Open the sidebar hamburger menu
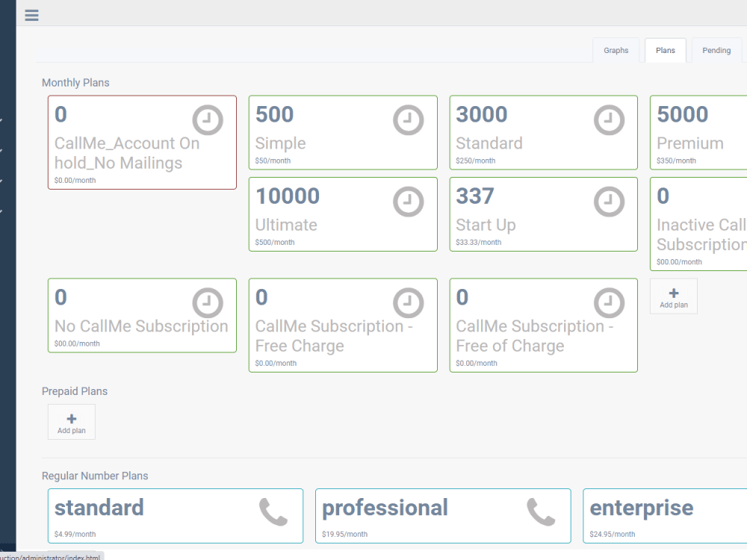Screen dimensions: 747x560 [31, 15]
